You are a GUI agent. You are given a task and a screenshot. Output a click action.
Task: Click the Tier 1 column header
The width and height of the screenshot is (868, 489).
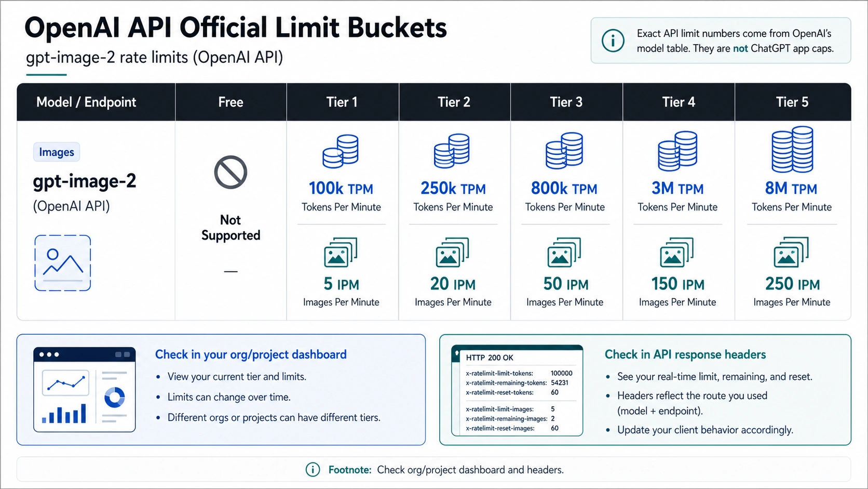pyautogui.click(x=342, y=102)
